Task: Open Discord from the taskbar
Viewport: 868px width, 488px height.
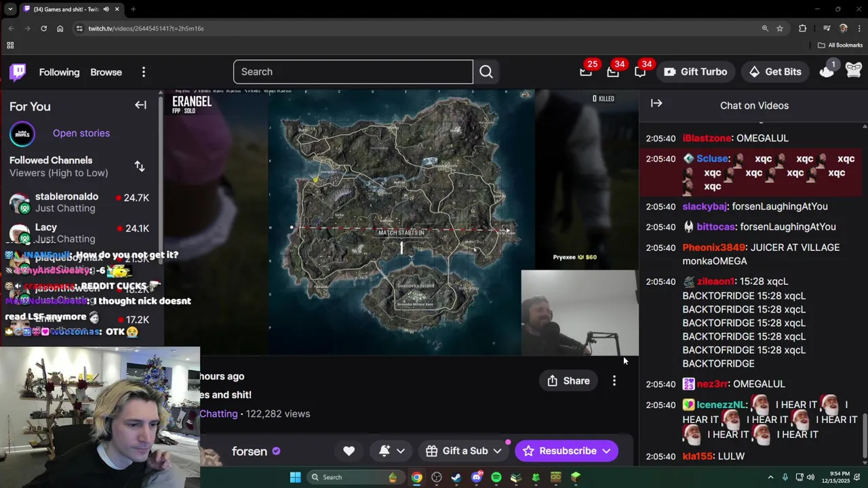Action: pyautogui.click(x=476, y=477)
